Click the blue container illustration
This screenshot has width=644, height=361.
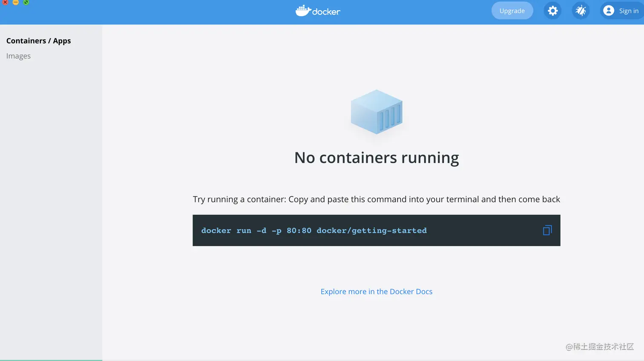377,112
